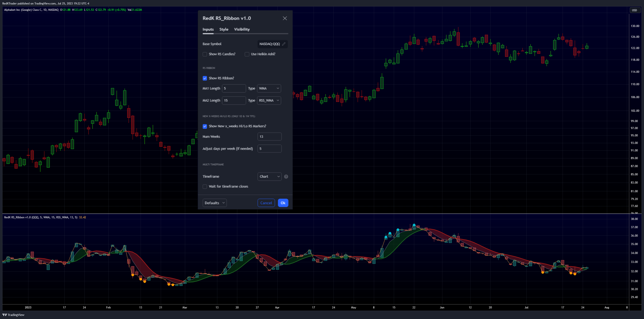Click the TradingView logo at bottom left
The image size is (644, 319).
[x=13, y=315]
